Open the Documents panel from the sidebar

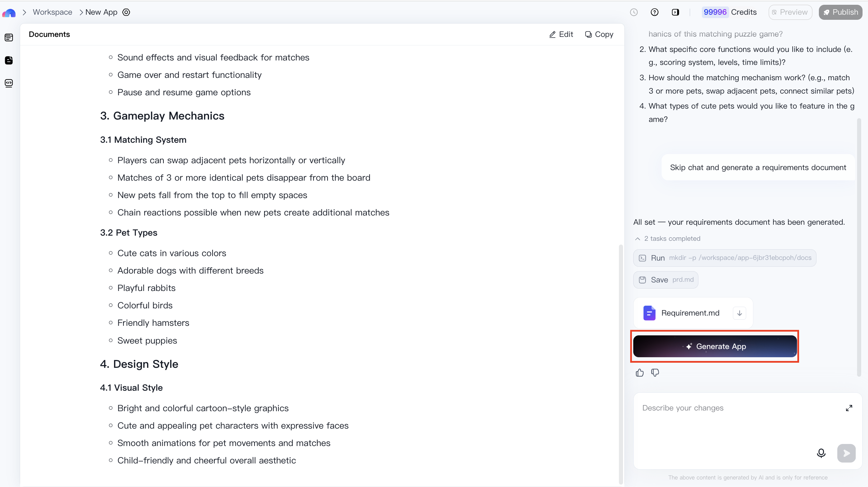[x=9, y=60]
